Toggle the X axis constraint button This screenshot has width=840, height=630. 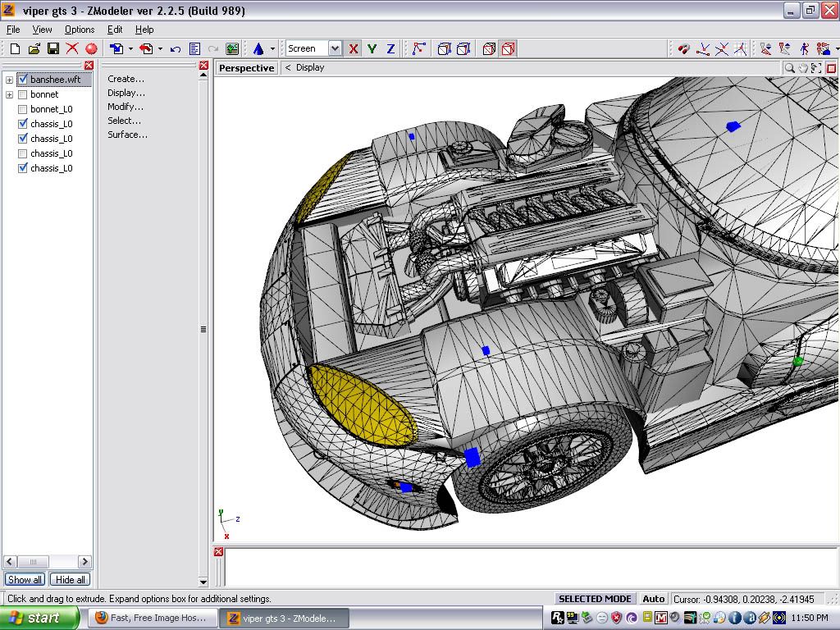pos(354,49)
